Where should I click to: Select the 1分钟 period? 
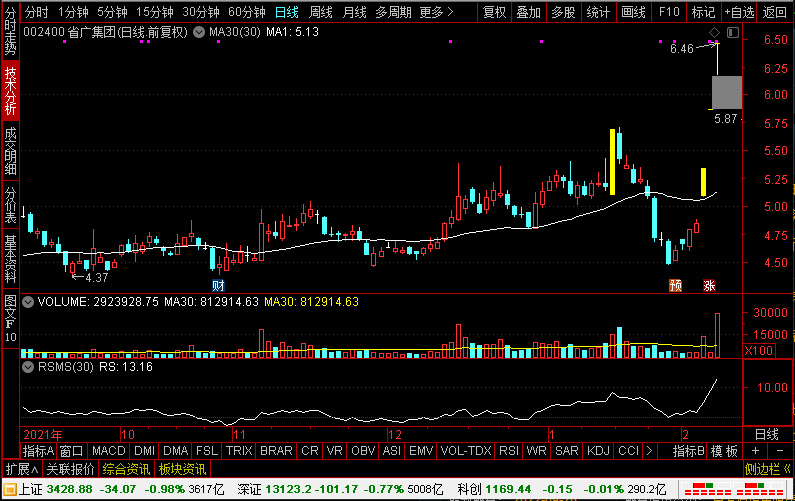(x=74, y=12)
